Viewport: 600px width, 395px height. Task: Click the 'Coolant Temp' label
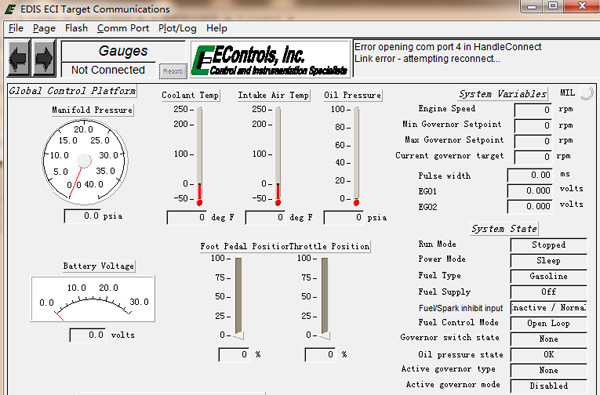[190, 95]
